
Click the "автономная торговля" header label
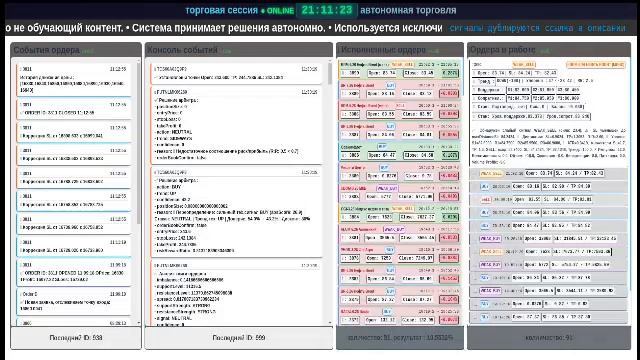(408, 10)
